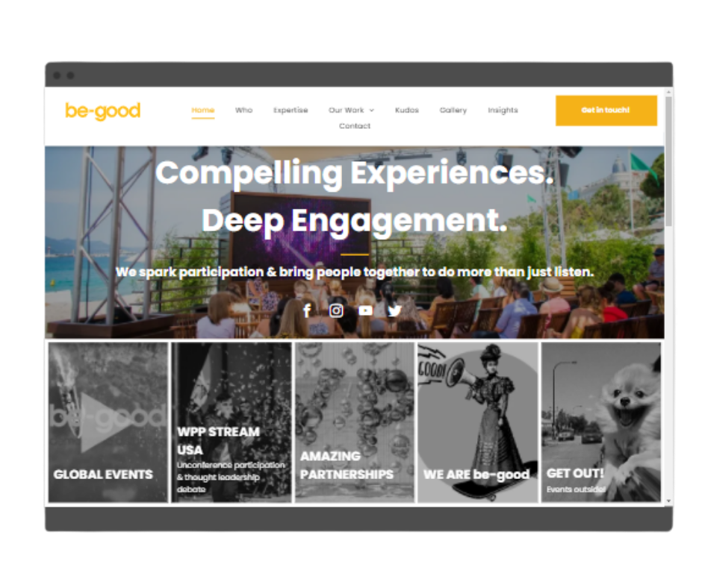Open the Facebook social icon
702x588 pixels.
click(307, 310)
